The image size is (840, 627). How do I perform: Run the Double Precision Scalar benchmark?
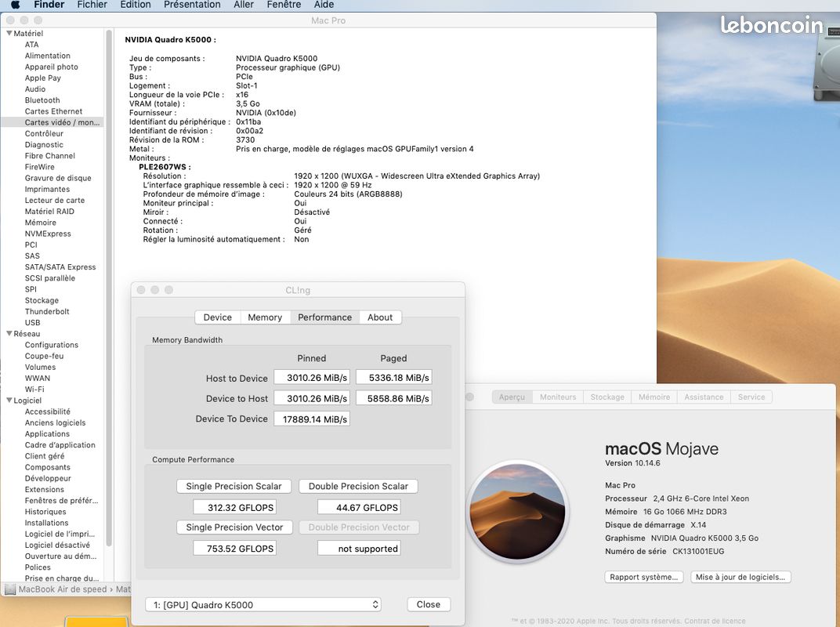click(x=358, y=486)
